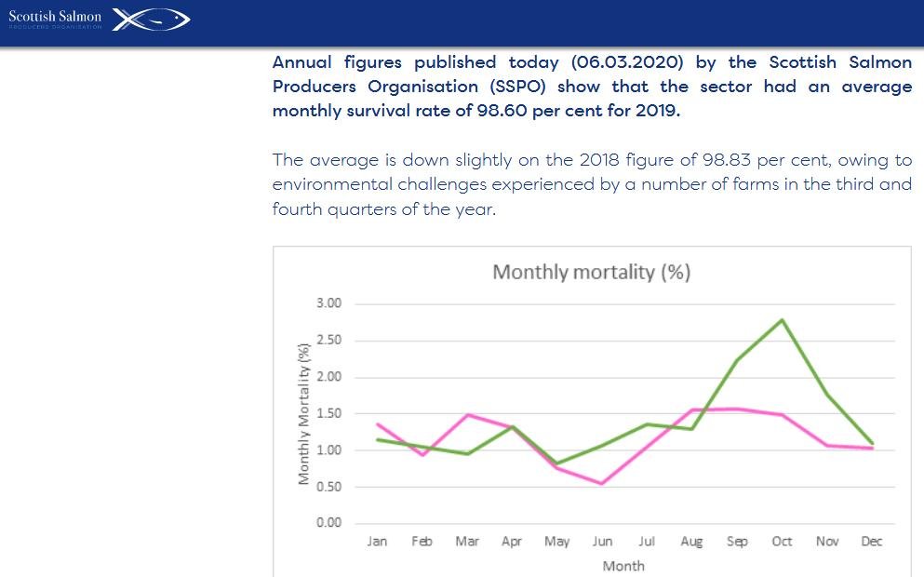Screen dimensions: 924x577
Task: Click the Aug label on month axis
Action: (691, 542)
